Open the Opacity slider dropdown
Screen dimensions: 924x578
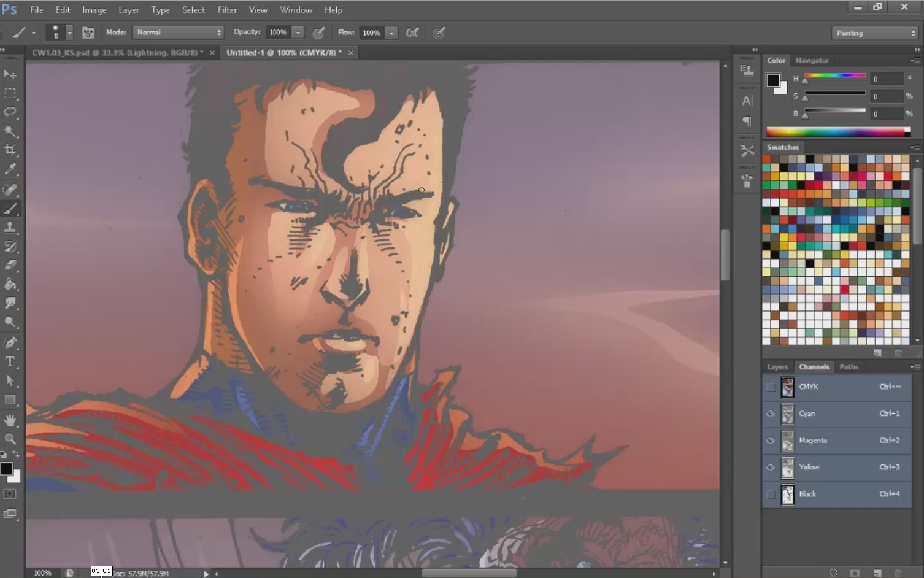pyautogui.click(x=298, y=33)
